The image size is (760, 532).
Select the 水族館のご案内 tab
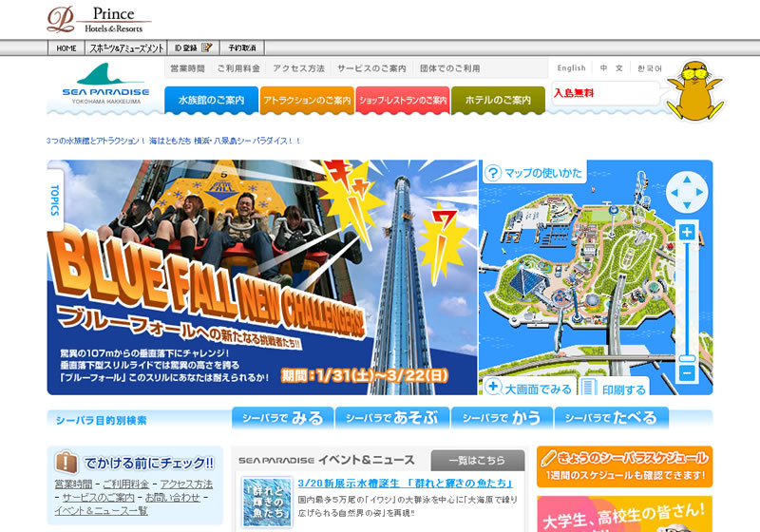click(x=211, y=101)
